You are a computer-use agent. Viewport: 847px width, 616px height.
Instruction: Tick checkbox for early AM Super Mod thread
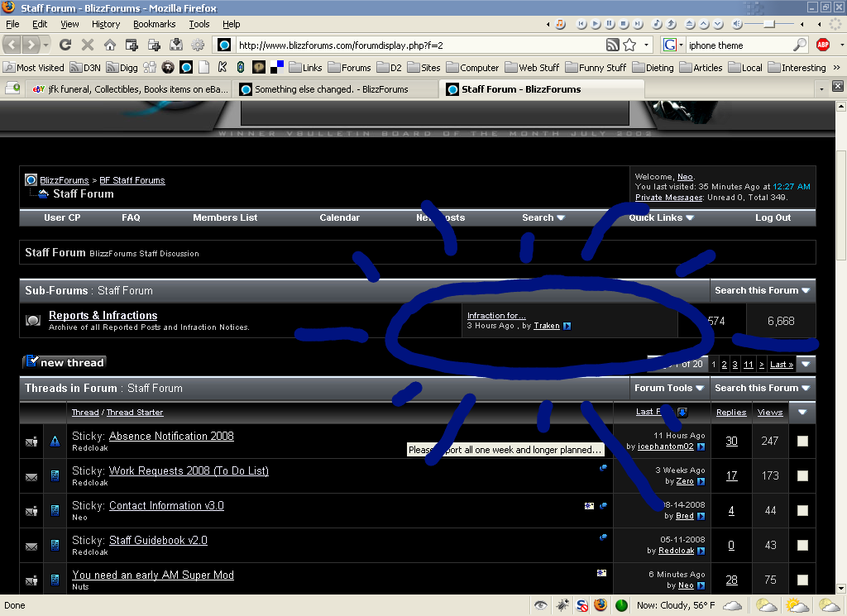point(802,580)
